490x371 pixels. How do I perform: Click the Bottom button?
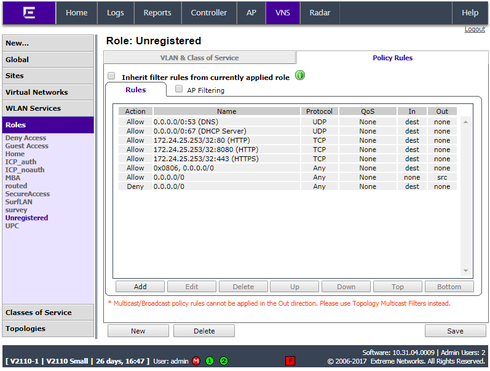click(x=449, y=287)
